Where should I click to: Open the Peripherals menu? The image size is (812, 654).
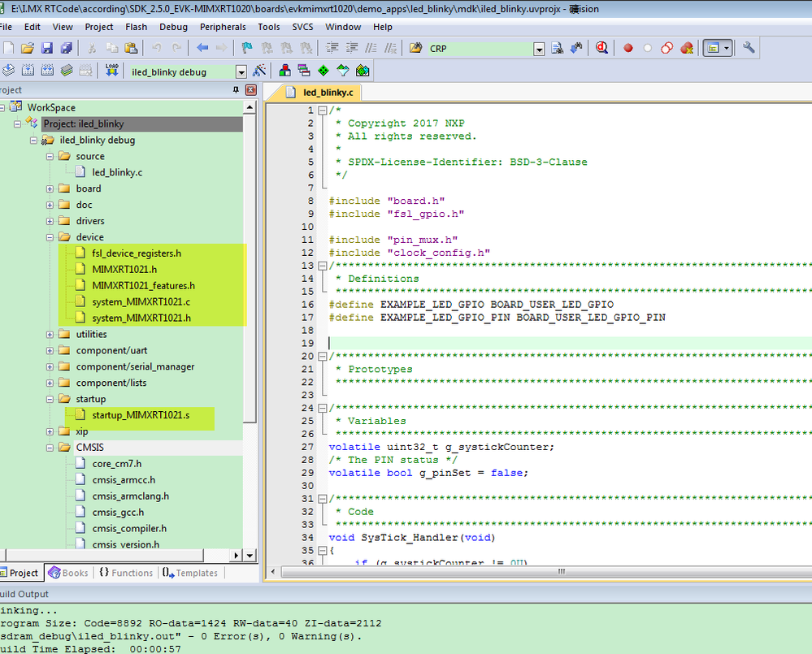[223, 27]
